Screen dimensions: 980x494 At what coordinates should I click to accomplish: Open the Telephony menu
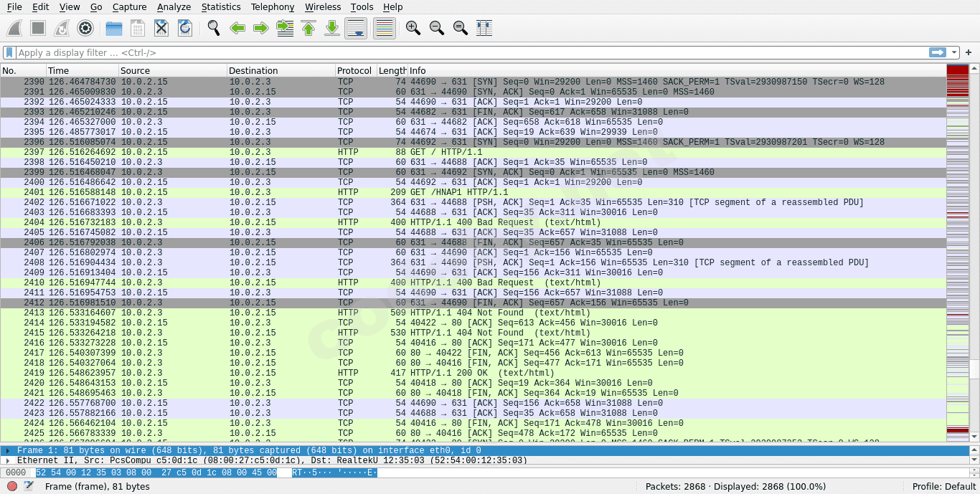point(272,6)
